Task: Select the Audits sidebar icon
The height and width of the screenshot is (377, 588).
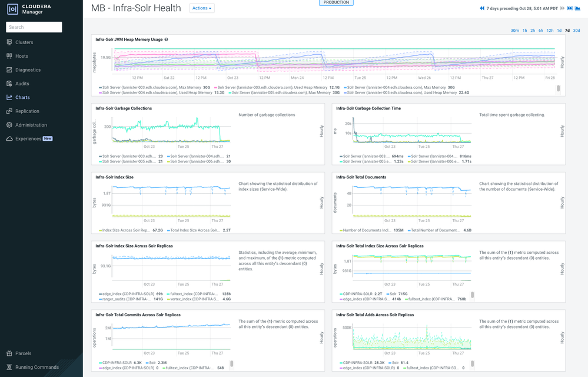Action: [9, 84]
